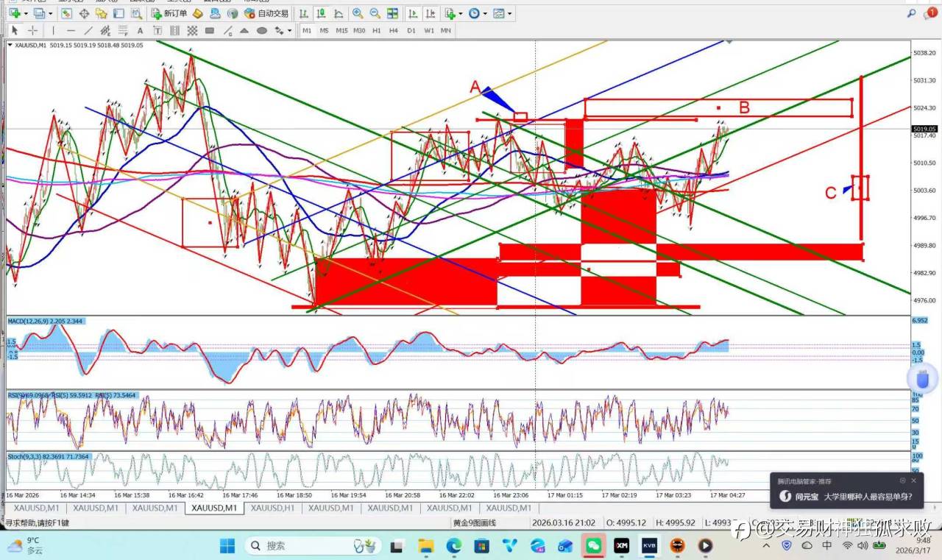Viewport: 942px width, 560px height.
Task: Switch to the XAUUSD,H1 chart tab
Action: 272,508
